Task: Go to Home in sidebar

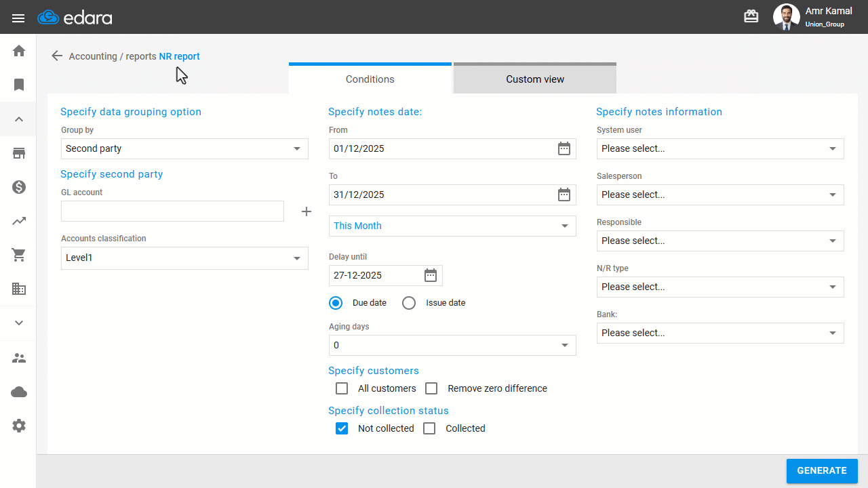Action: 19,51
